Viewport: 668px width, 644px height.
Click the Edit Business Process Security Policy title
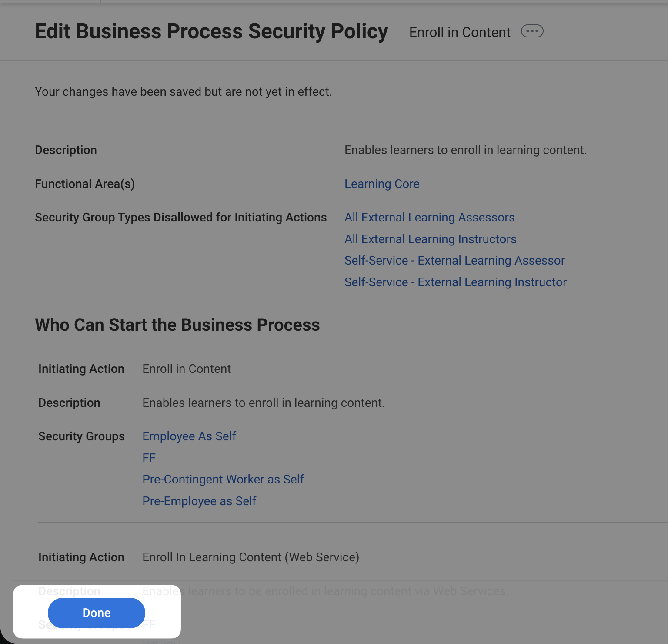211,32
